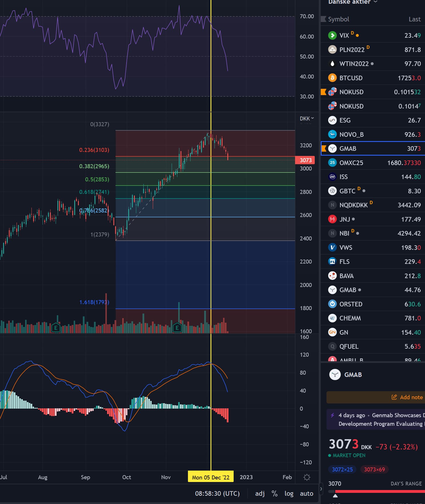Click the QFUEL symbol icon
This screenshot has height=504, width=425.
tap(332, 346)
